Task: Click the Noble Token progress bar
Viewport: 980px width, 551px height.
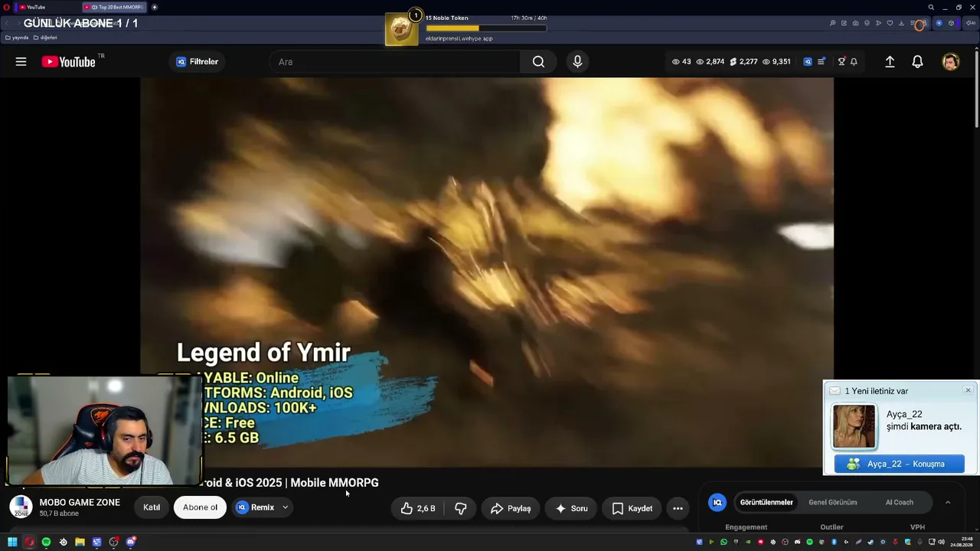Action: click(x=486, y=28)
